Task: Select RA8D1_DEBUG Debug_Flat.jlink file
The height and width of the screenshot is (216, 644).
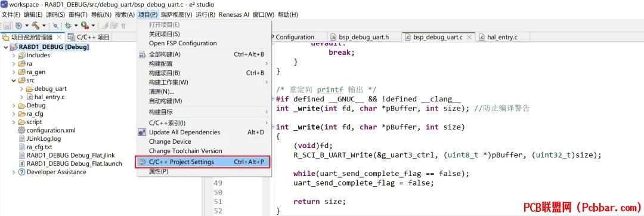Action: coord(70,155)
